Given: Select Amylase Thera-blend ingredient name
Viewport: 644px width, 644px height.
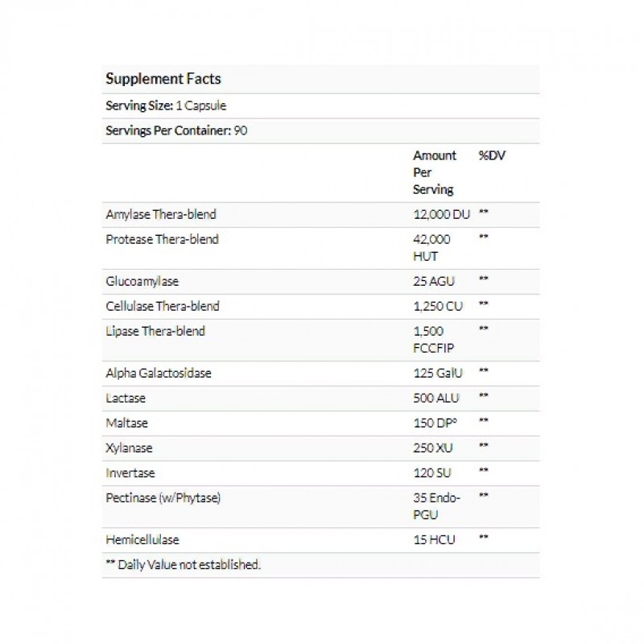Looking at the screenshot, I should 161,214.
